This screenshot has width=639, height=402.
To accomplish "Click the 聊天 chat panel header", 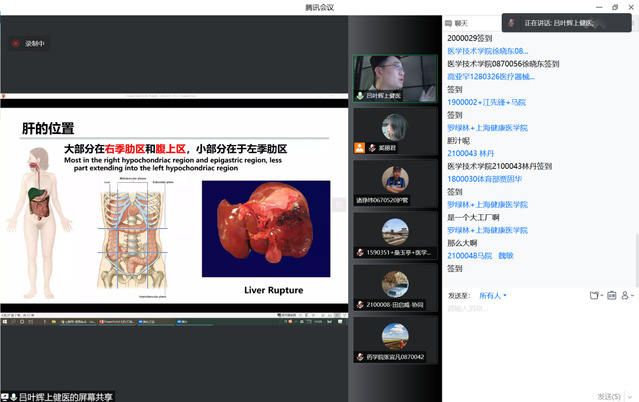I will (462, 22).
